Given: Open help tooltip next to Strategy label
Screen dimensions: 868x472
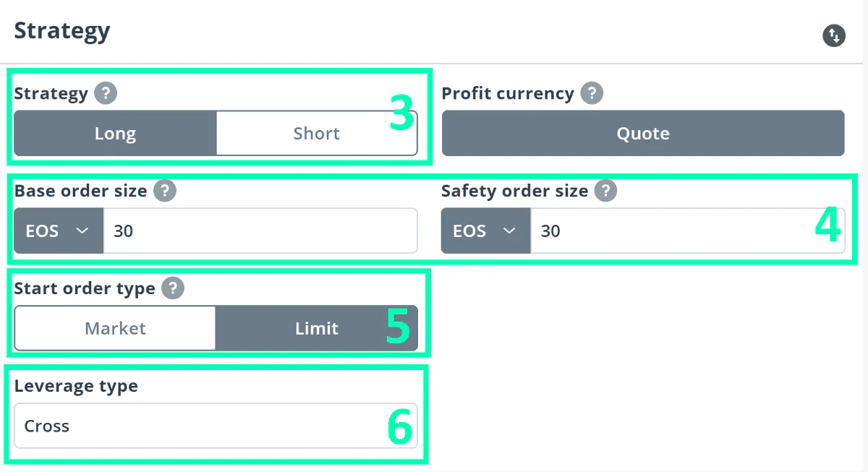Looking at the screenshot, I should coord(106,93).
